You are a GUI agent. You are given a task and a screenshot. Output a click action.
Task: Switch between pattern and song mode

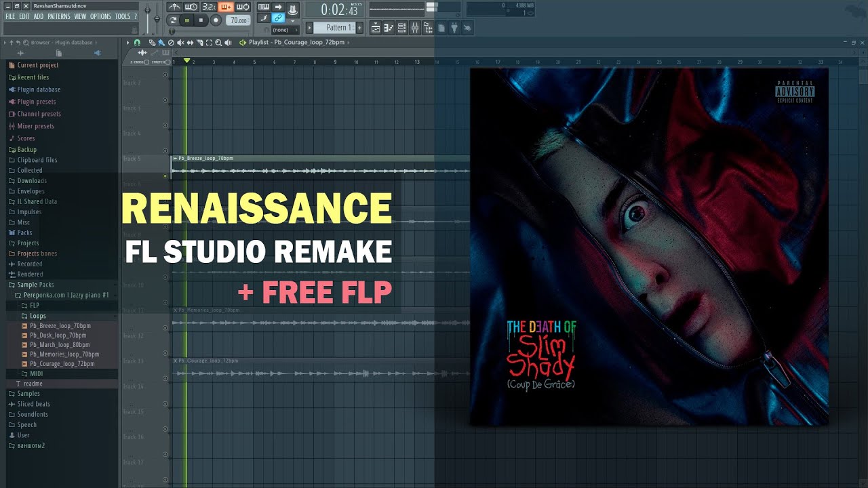click(173, 20)
